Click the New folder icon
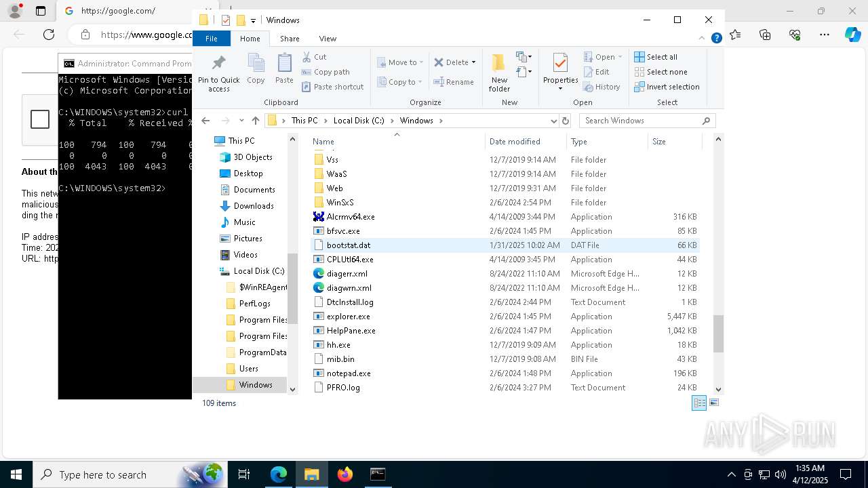 point(498,62)
